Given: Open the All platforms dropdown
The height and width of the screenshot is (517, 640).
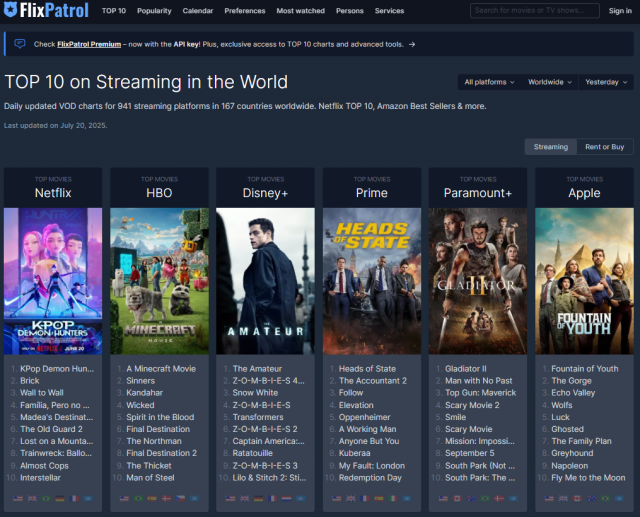Looking at the screenshot, I should [x=489, y=82].
